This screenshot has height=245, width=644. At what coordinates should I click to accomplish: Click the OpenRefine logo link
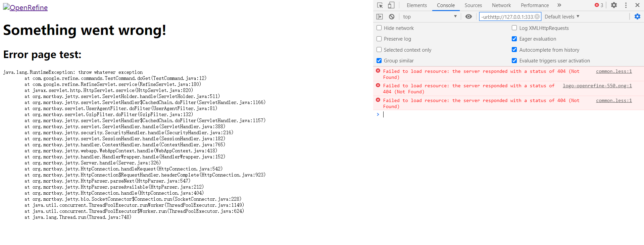(26, 7)
